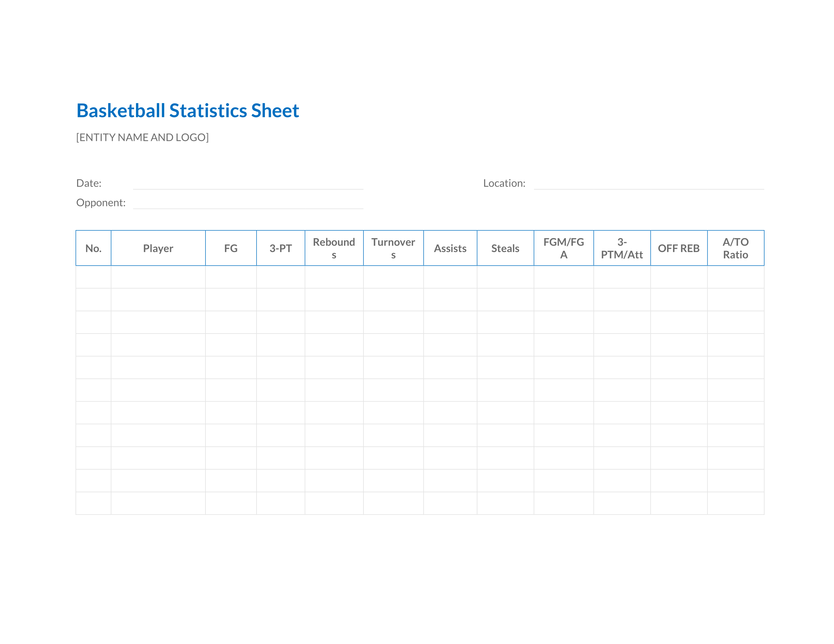This screenshot has width=834, height=644.
Task: Select the OFF REB column header
Action: pyautogui.click(x=679, y=248)
